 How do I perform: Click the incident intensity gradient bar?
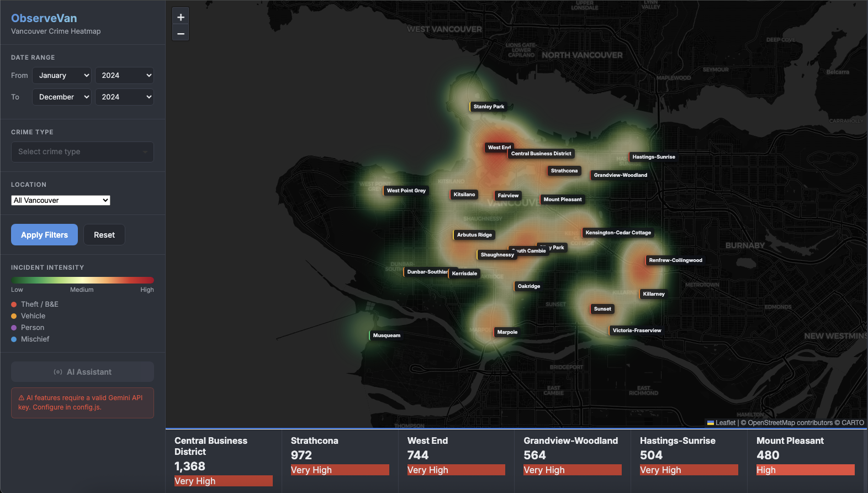pos(82,280)
